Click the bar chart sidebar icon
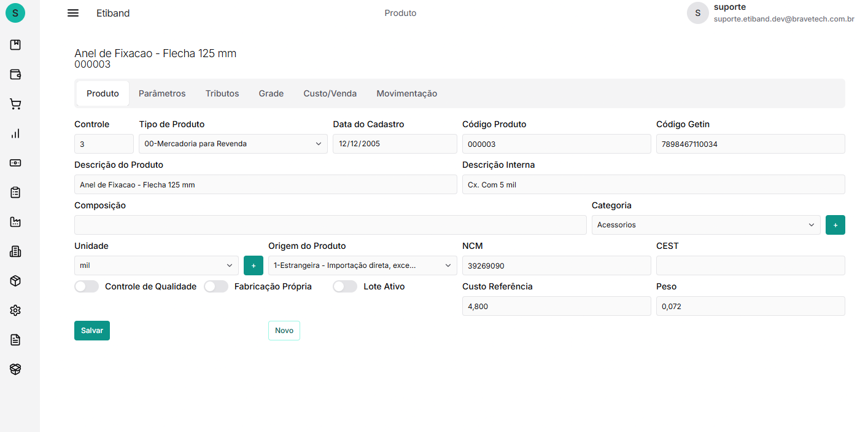The height and width of the screenshot is (432, 868). [15, 133]
